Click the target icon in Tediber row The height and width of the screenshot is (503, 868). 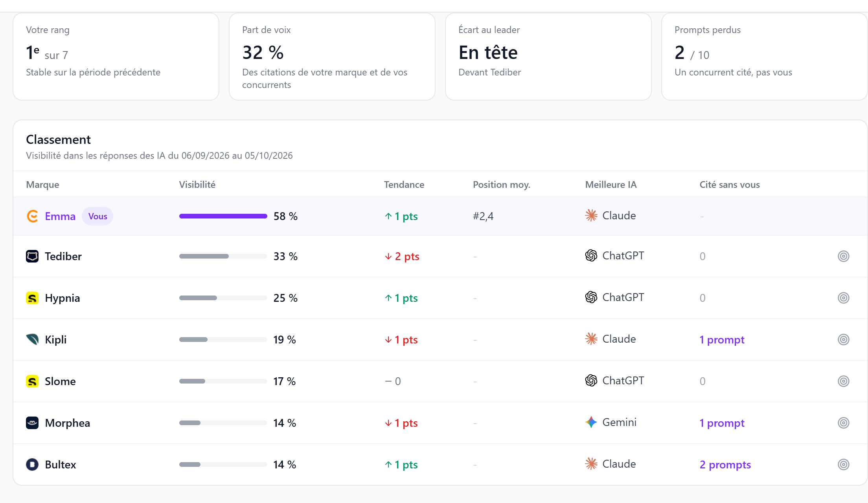(843, 256)
